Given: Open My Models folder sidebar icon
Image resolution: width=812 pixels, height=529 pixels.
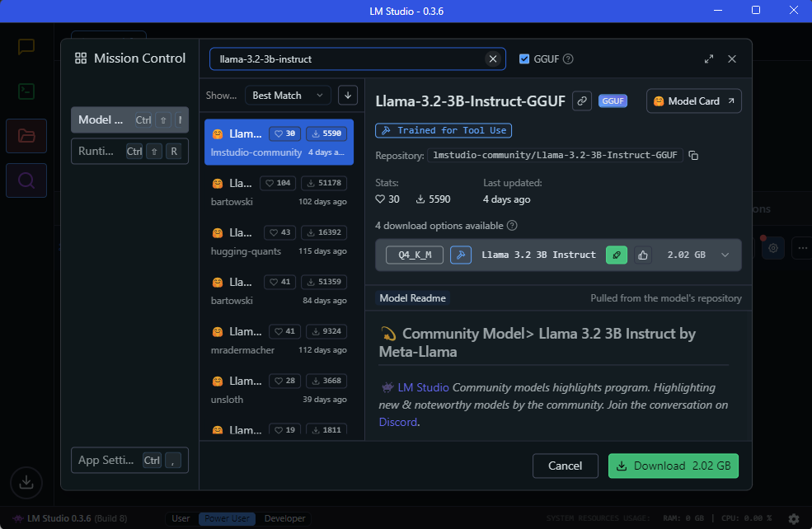Looking at the screenshot, I should (26, 136).
